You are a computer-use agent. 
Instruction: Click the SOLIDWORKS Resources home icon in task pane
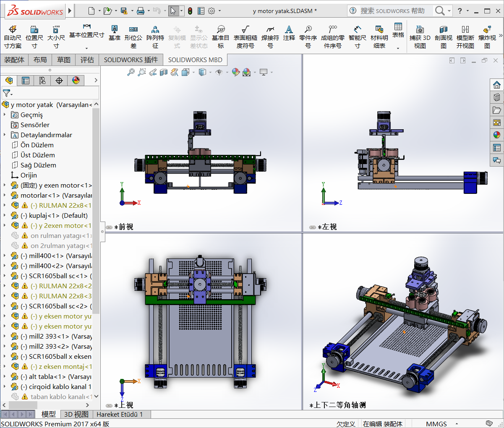(497, 85)
